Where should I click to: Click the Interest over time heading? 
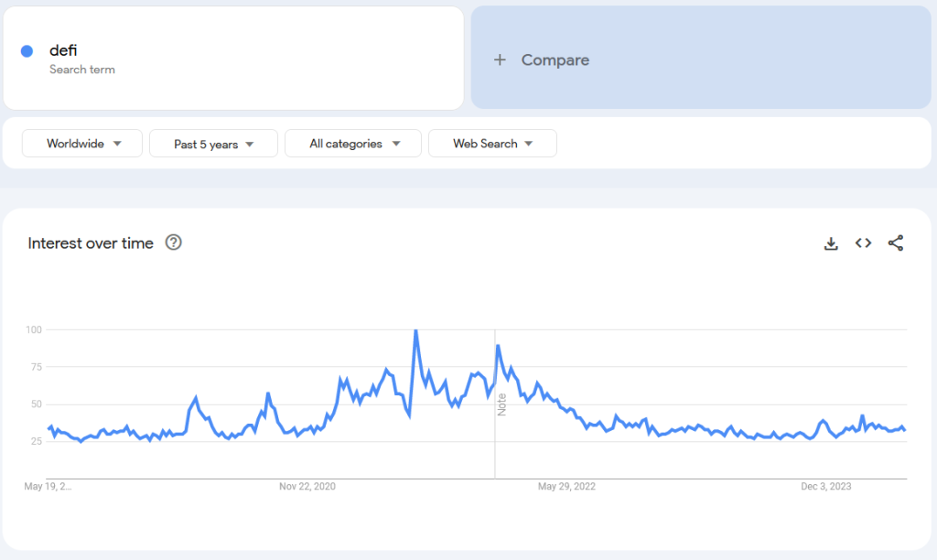[91, 243]
